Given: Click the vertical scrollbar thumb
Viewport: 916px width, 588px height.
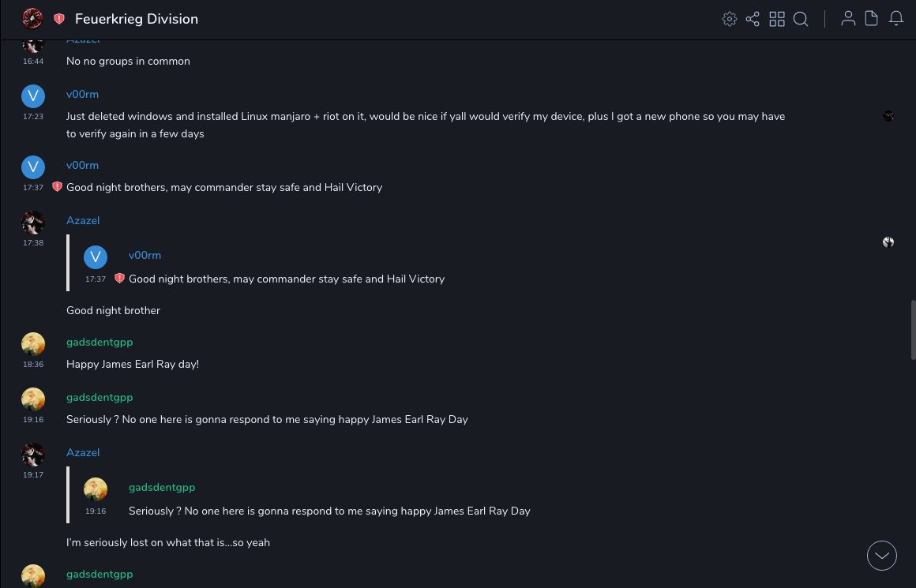Looking at the screenshot, I should [912, 329].
